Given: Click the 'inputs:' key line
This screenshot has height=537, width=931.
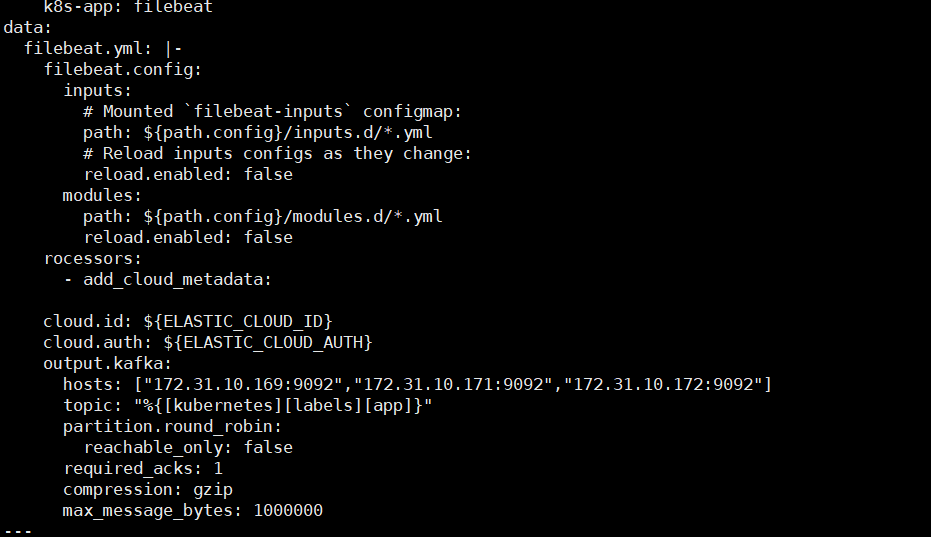Looking at the screenshot, I should point(97,91).
